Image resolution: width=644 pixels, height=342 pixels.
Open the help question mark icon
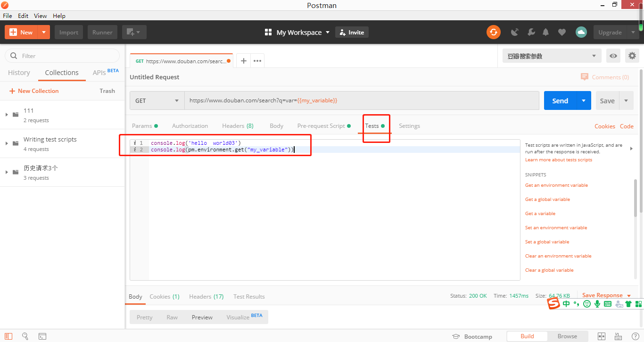pyautogui.click(x=635, y=336)
